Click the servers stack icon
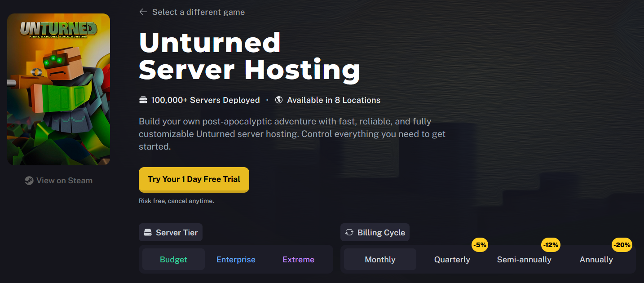644x283 pixels. (143, 100)
